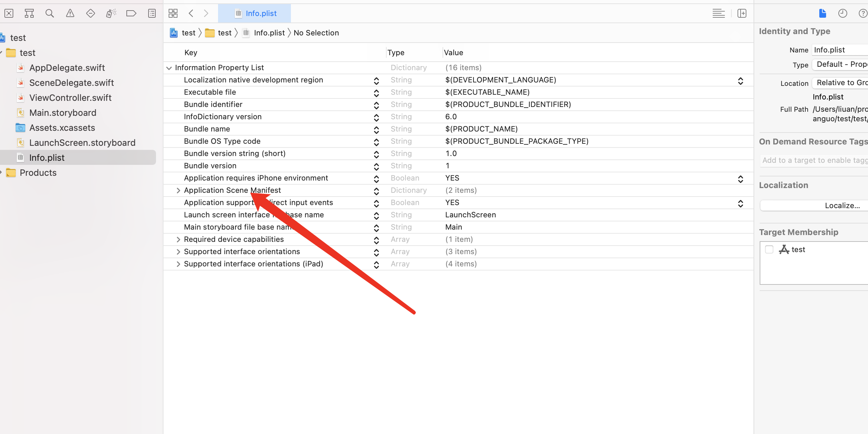Viewport: 868px width, 434px height.
Task: Enable test target membership checkbox
Action: point(769,249)
